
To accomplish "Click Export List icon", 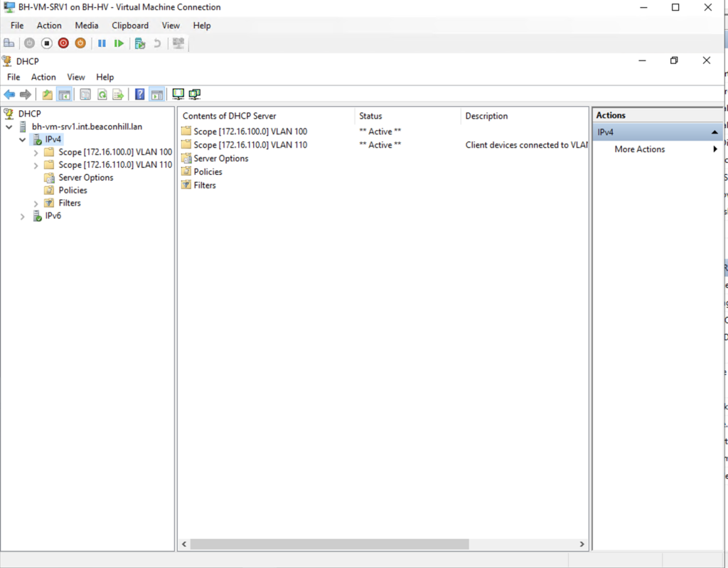I will pyautogui.click(x=119, y=95).
